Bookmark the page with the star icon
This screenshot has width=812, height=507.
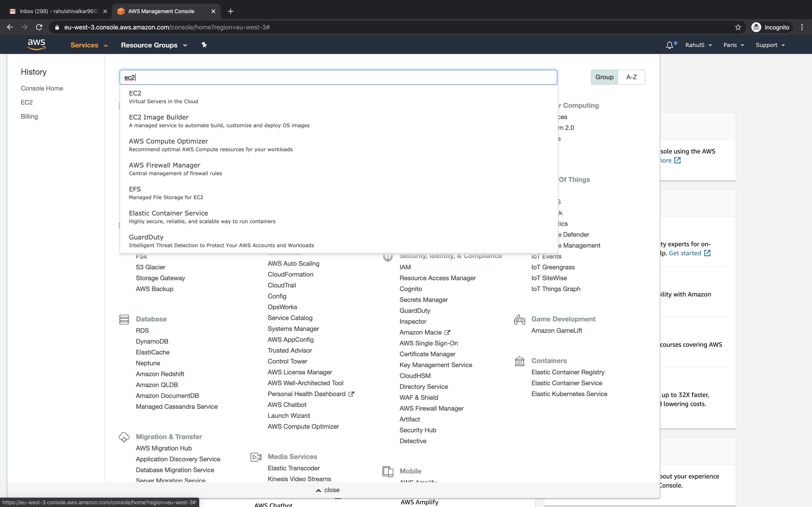click(x=738, y=27)
